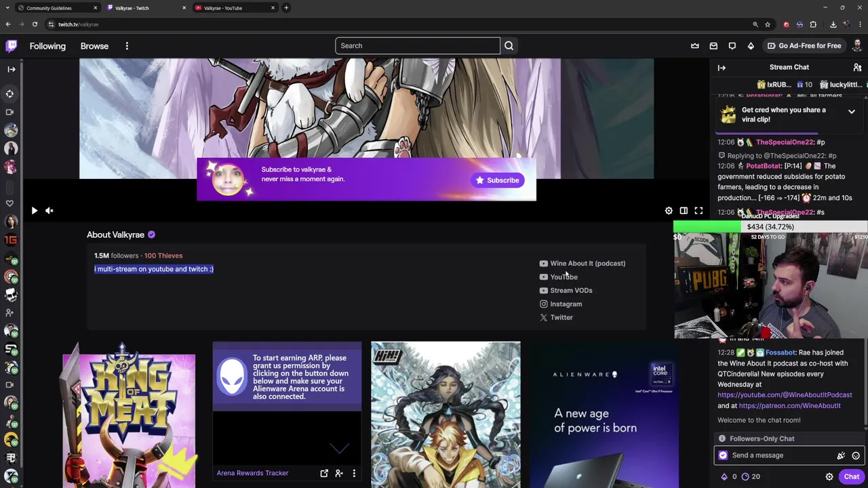
Task: Click Go Ad-Free for Free button
Action: point(804,45)
